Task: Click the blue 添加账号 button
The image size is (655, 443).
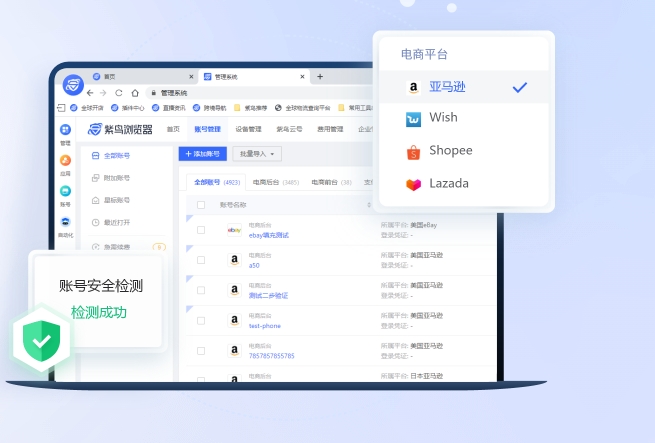Action: tap(203, 154)
